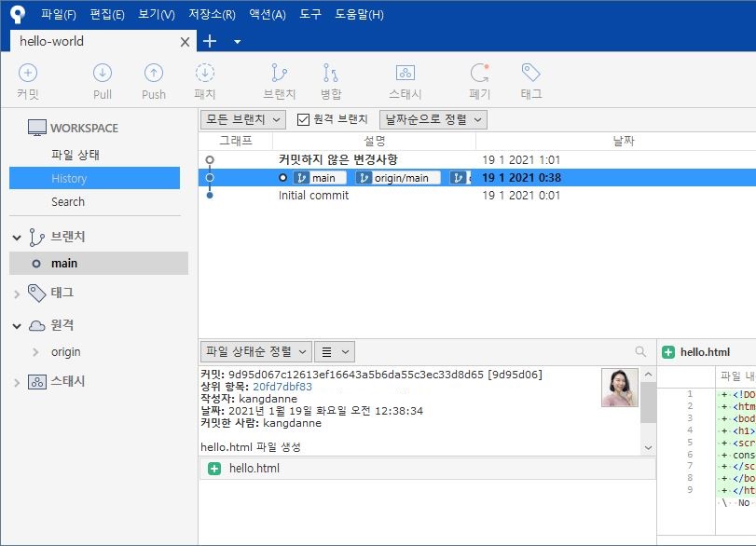The width and height of the screenshot is (756, 546).
Task: Click the WORKSPACE monitor icon
Action: (x=36, y=128)
